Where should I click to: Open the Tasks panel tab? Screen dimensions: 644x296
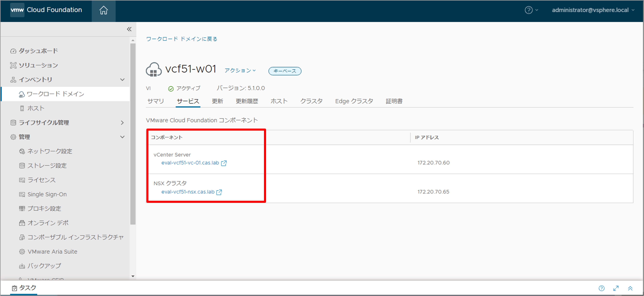(24, 288)
